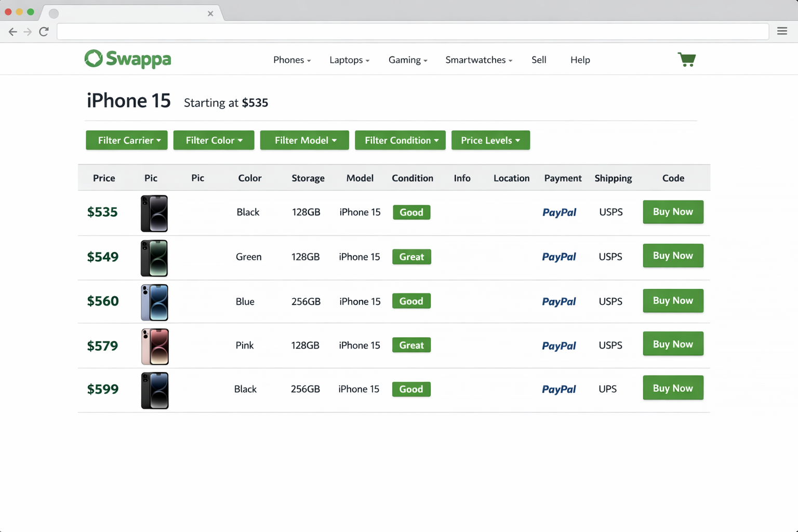798x532 pixels.
Task: Click the Shipping column header
Action: (613, 178)
